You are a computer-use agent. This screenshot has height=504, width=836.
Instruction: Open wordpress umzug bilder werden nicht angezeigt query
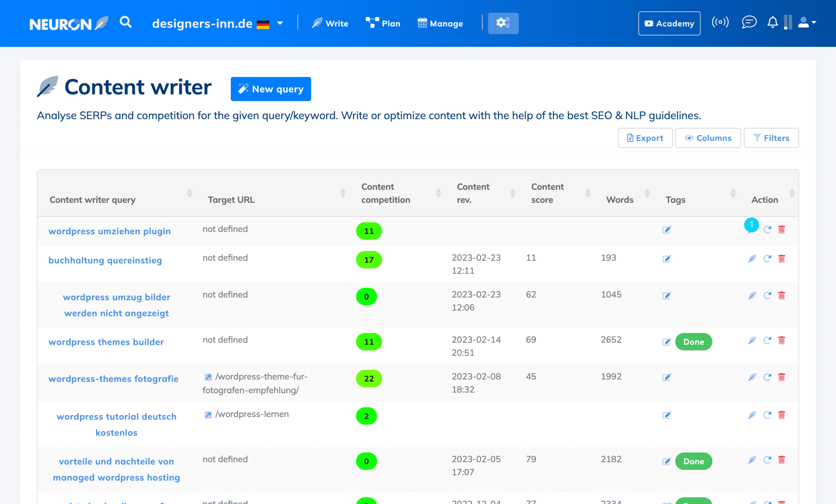[x=117, y=305]
